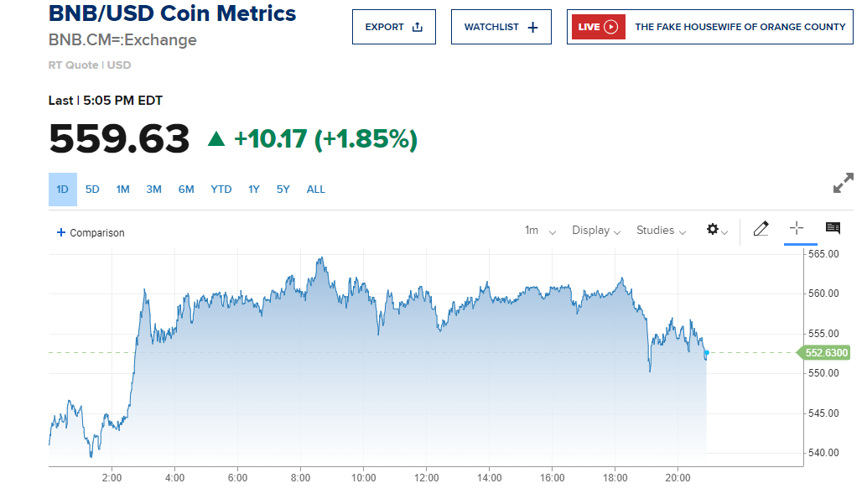
Task: Open the Studies dropdown
Action: [661, 231]
